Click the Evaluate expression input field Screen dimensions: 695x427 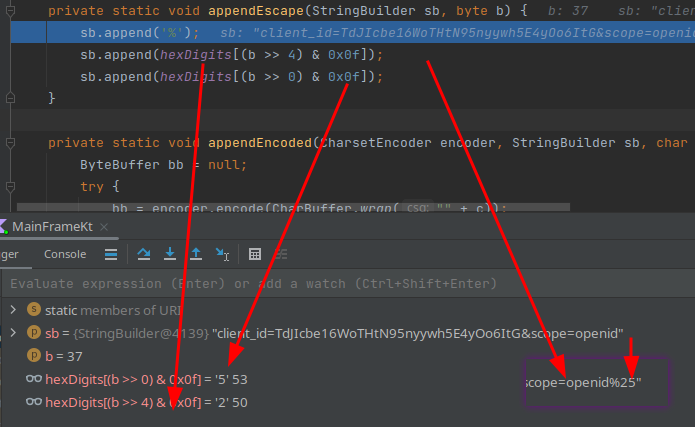coord(300,284)
